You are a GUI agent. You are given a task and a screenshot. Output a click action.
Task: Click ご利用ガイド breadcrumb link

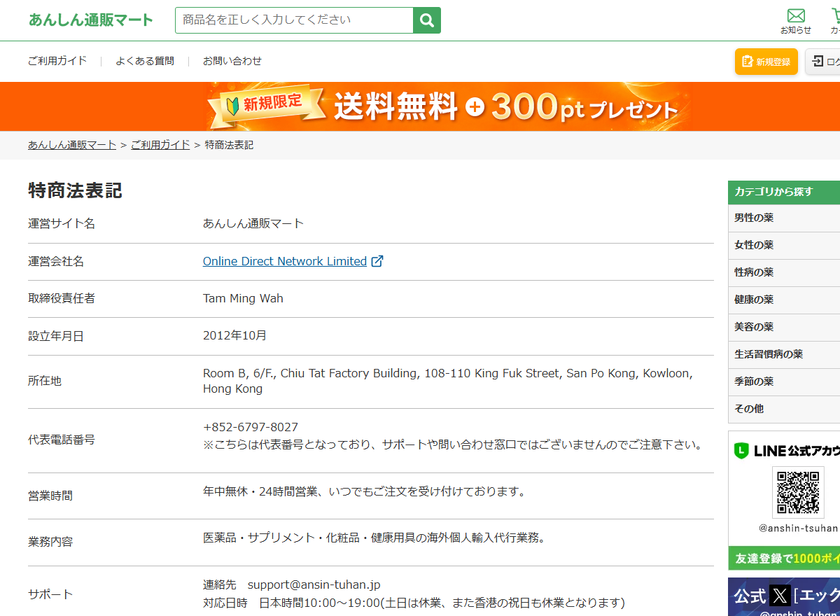click(x=160, y=145)
